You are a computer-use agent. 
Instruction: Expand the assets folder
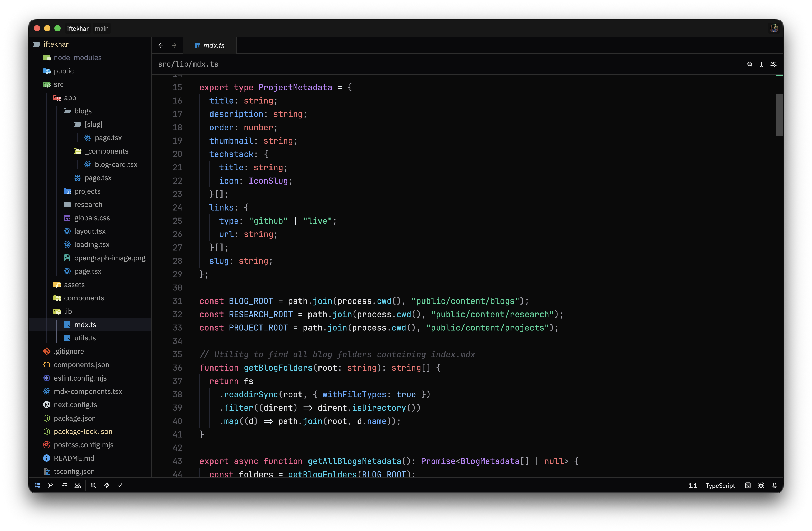click(90, 284)
